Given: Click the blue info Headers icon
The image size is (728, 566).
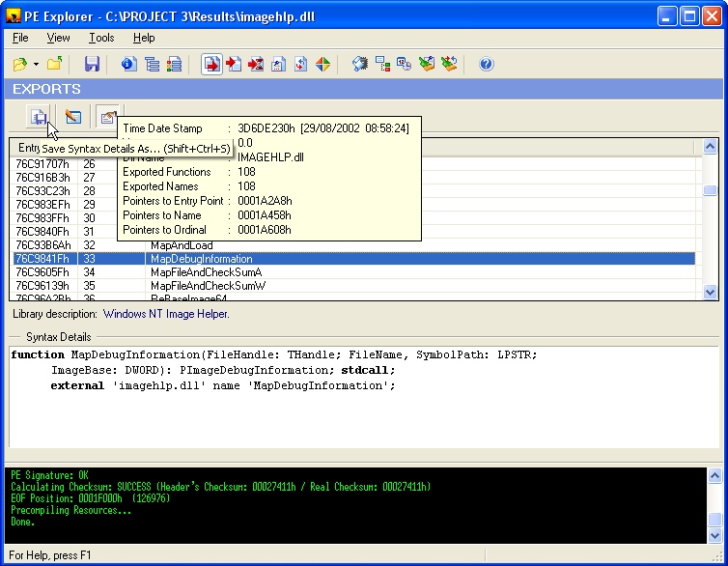Looking at the screenshot, I should click(x=129, y=65).
